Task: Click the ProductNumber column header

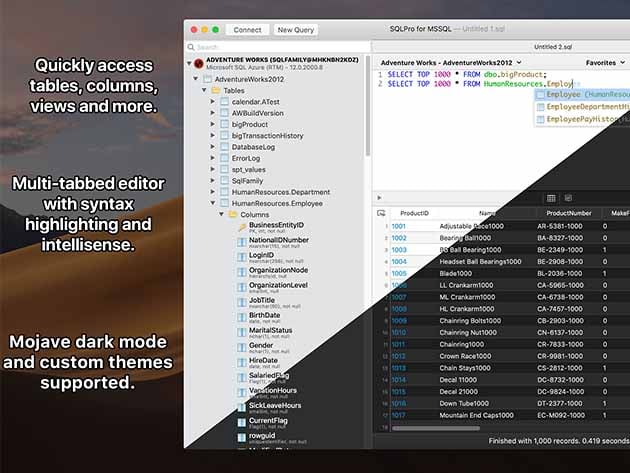Action: click(x=564, y=212)
